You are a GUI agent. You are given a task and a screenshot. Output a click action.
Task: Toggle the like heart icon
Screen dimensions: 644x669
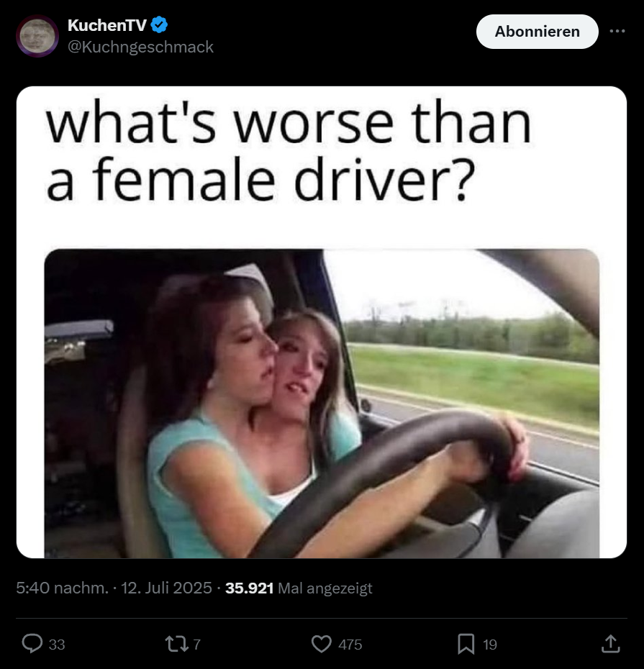(322, 644)
